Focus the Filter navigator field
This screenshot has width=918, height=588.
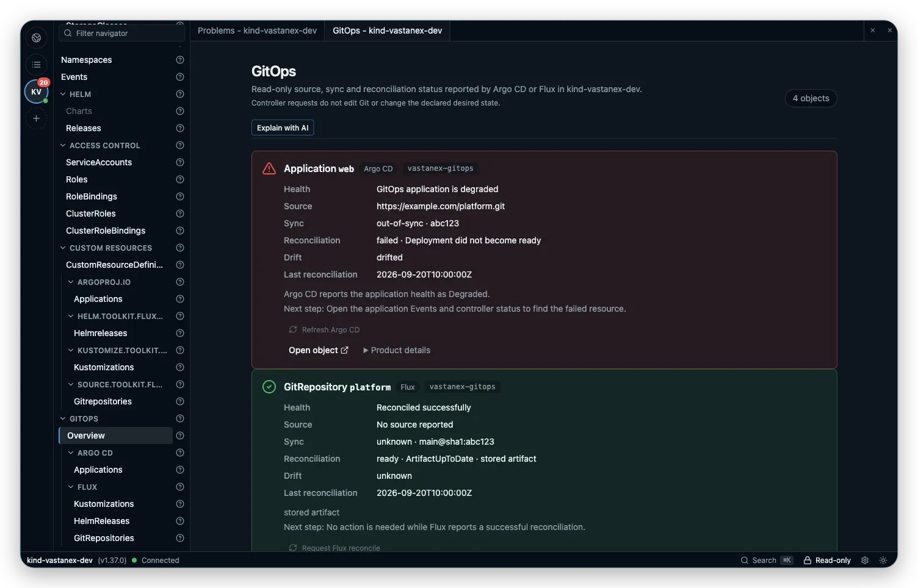coord(121,33)
